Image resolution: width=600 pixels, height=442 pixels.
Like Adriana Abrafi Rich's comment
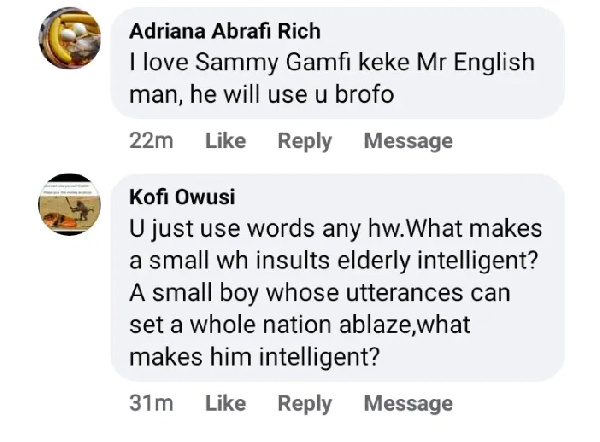[225, 141]
